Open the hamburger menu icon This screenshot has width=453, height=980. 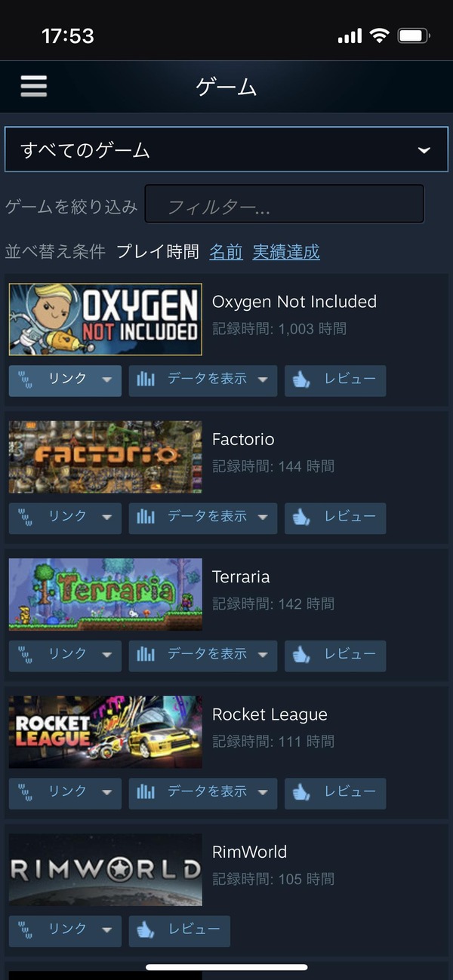point(34,86)
